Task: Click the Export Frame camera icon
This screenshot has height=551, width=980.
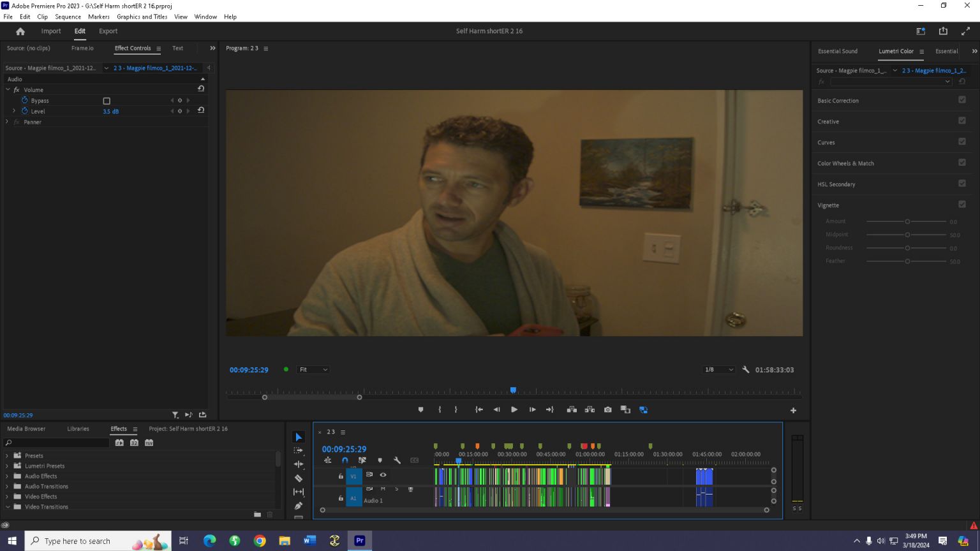Action: [607, 410]
